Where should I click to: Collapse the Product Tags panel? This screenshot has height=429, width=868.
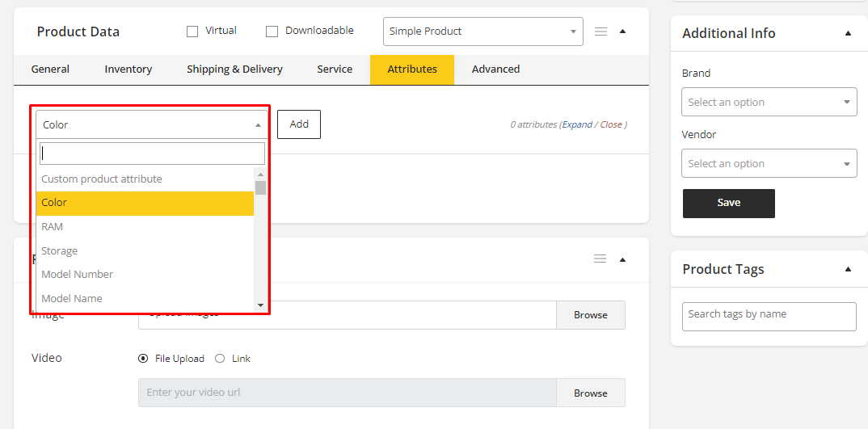[848, 269]
